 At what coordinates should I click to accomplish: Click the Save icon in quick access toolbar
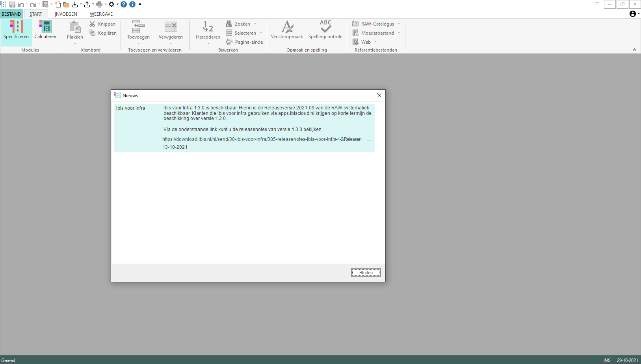(12, 4)
